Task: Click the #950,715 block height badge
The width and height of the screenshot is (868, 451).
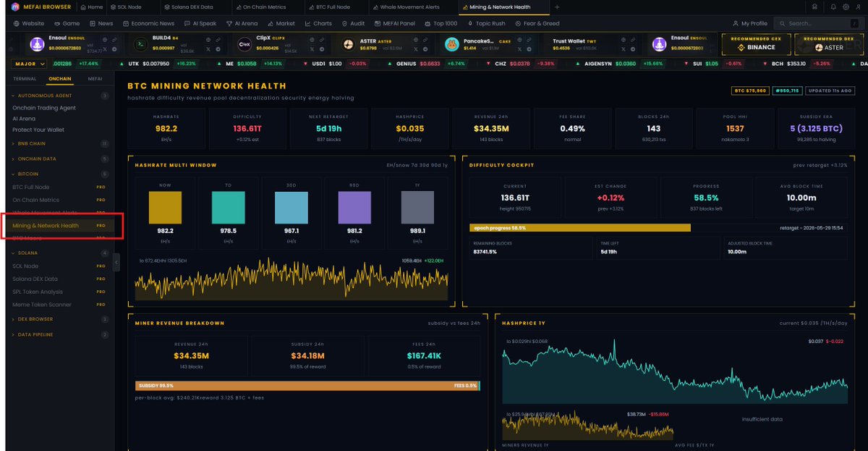Action: point(786,90)
